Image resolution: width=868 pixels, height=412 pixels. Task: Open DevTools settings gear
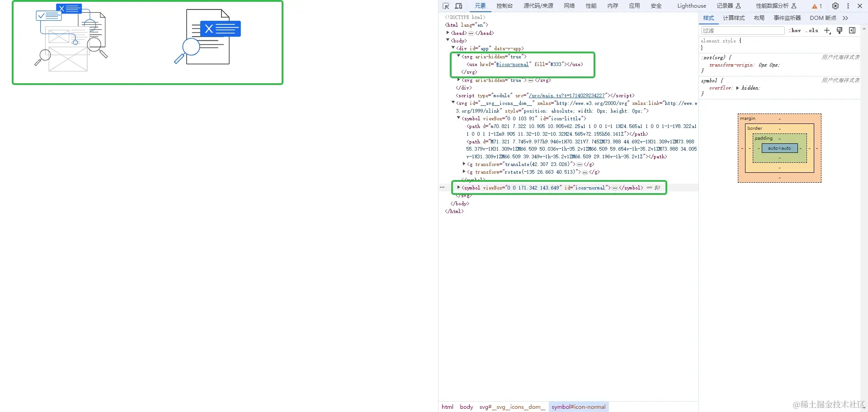click(x=835, y=6)
